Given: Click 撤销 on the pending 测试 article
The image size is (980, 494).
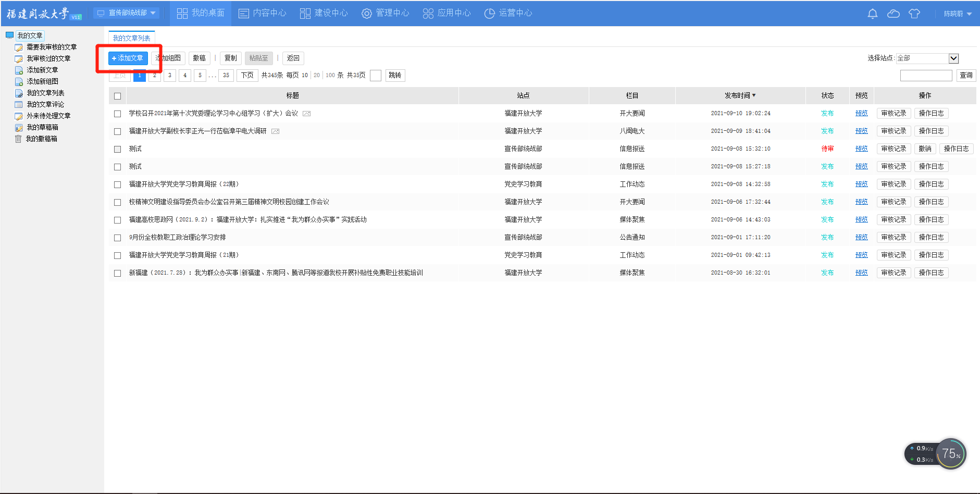Looking at the screenshot, I should pos(925,149).
